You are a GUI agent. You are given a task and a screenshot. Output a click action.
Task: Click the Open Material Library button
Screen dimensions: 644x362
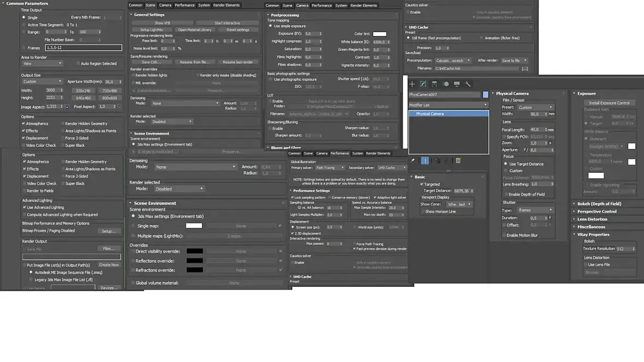(x=195, y=29)
